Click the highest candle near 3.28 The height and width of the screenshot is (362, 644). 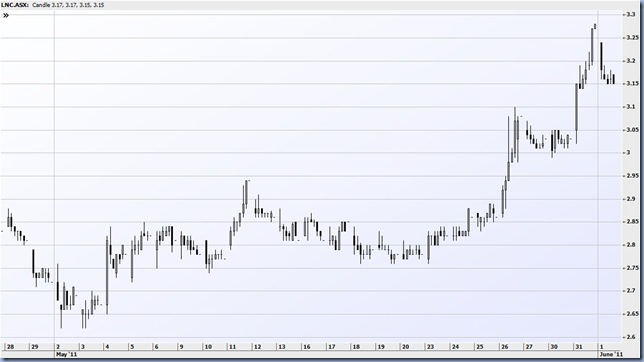click(x=595, y=26)
